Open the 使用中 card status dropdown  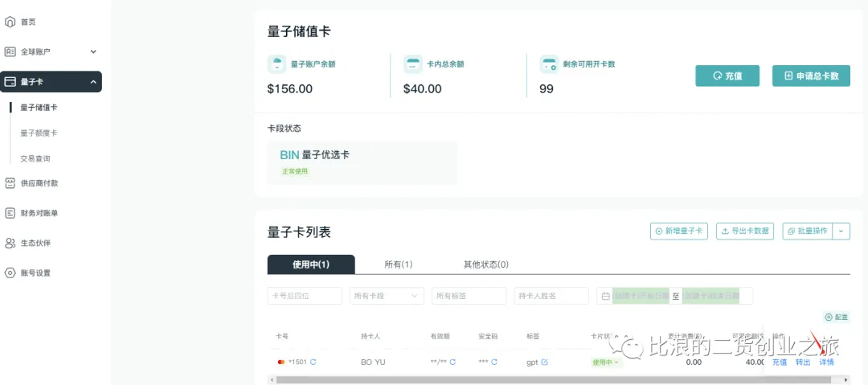[606, 362]
